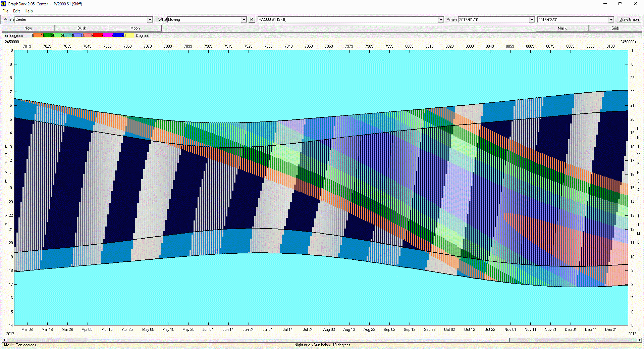The height and width of the screenshot is (349, 644).
Task: Click the horizontal scrollbar left arrow
Action: pos(4,340)
